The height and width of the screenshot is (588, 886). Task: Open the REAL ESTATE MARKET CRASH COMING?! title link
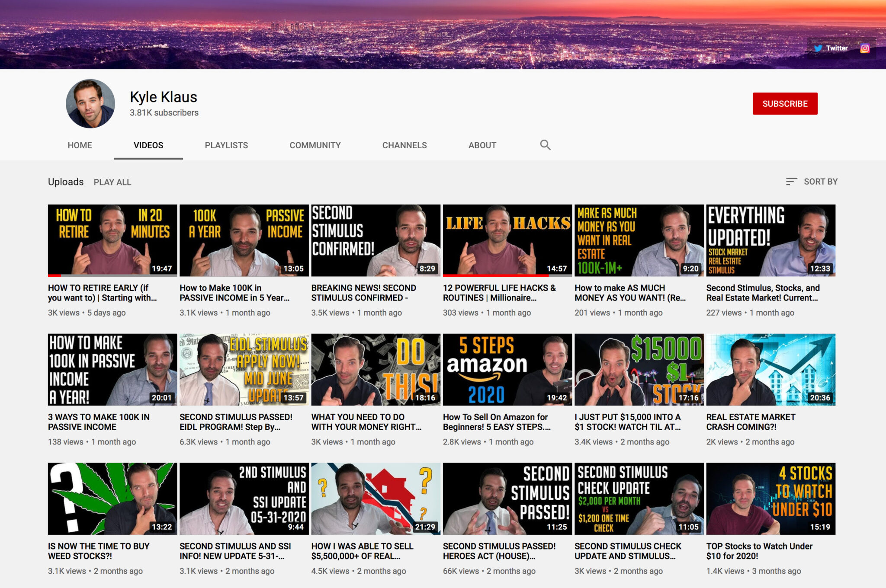[x=751, y=422]
